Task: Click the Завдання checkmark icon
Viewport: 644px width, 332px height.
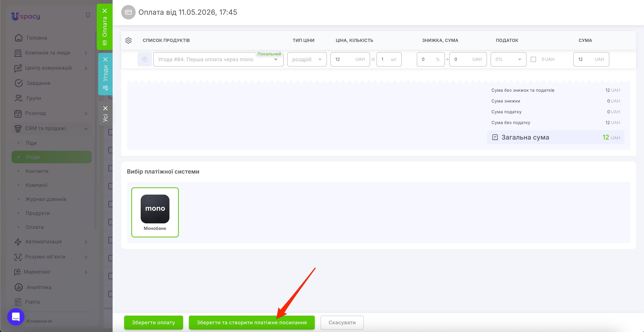Action: 19,83
